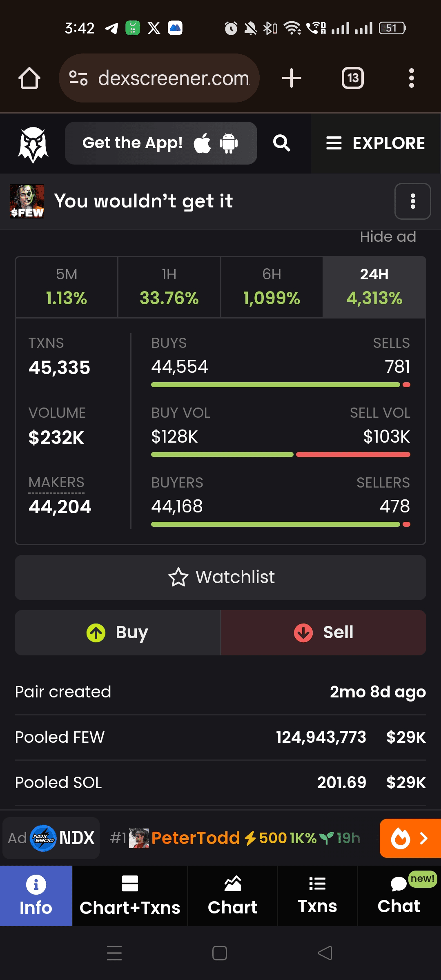Viewport: 441px width, 980px height.
Task: Expand the EXPLORE hamburger menu
Action: (375, 143)
